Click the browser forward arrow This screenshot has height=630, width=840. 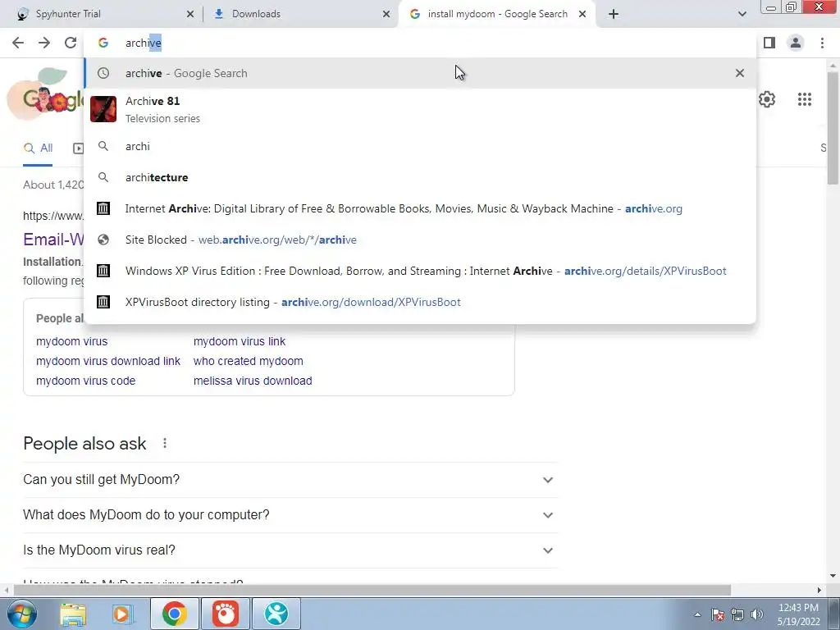click(44, 43)
